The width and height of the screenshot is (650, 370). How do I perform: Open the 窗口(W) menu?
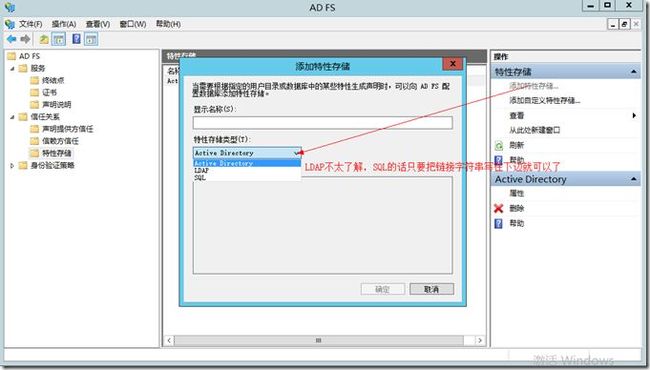tap(133, 24)
